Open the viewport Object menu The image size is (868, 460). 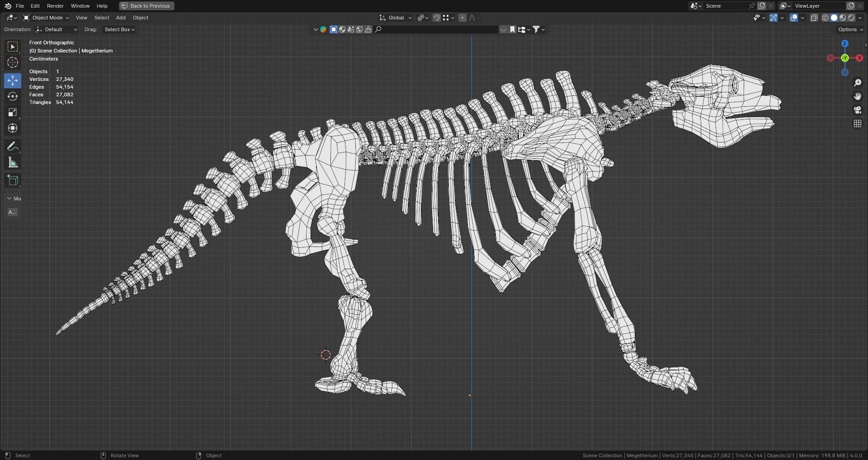coord(141,18)
